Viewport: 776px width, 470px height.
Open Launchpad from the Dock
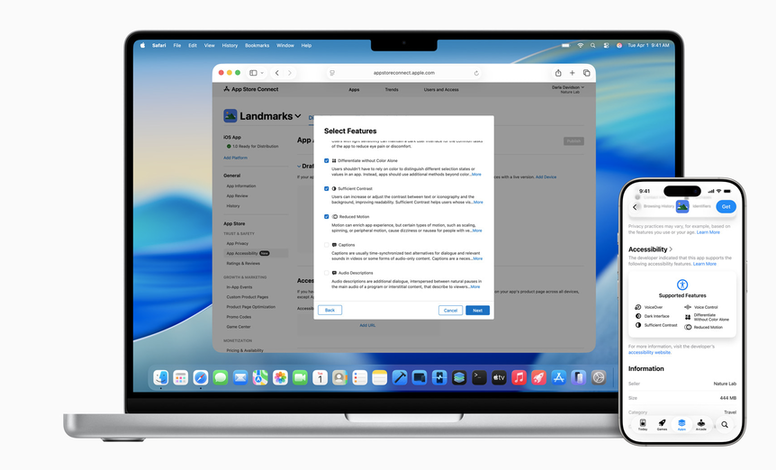tap(181, 378)
